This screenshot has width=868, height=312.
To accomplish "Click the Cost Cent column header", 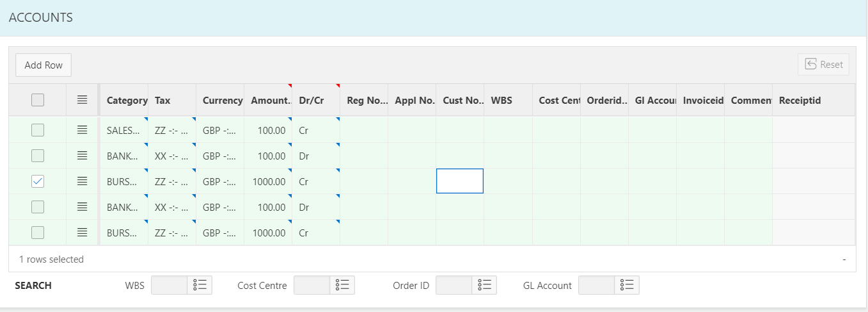I will (556, 100).
